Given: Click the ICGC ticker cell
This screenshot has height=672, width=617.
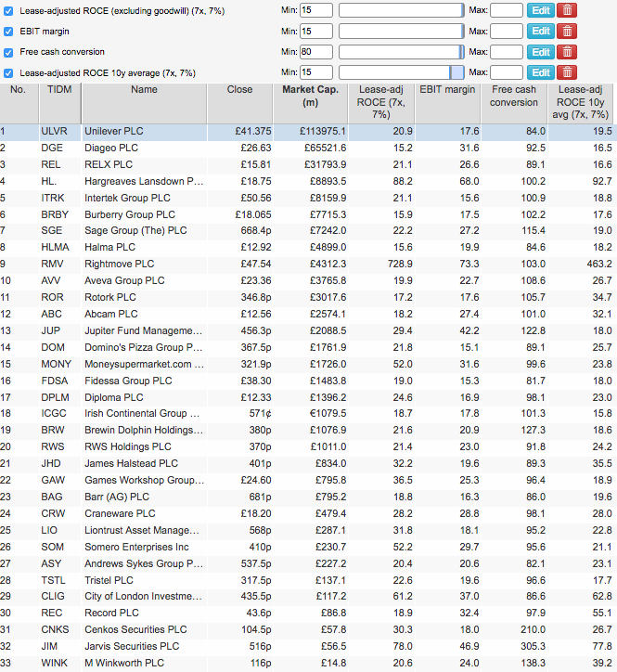Looking at the screenshot, I should point(59,414).
